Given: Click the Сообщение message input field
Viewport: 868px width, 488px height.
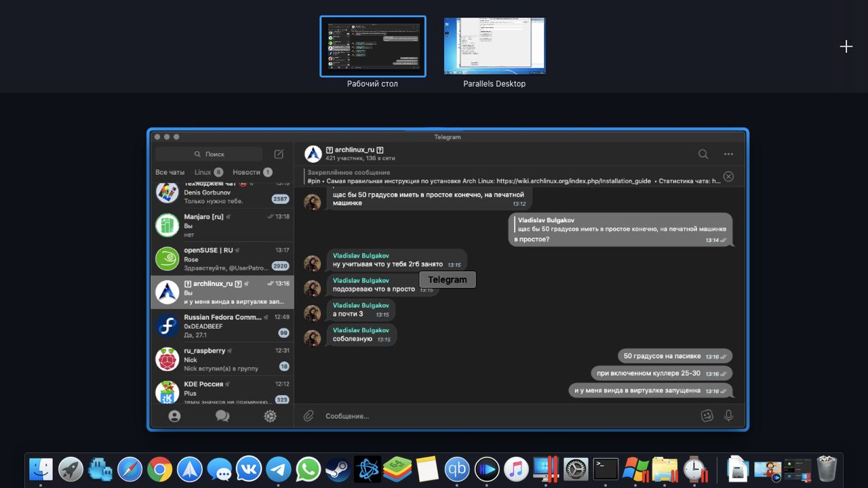Looking at the screenshot, I should pyautogui.click(x=509, y=415).
